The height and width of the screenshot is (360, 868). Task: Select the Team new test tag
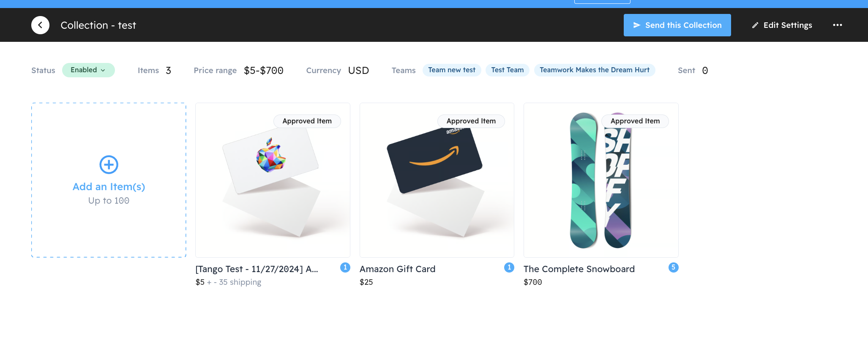pyautogui.click(x=452, y=70)
